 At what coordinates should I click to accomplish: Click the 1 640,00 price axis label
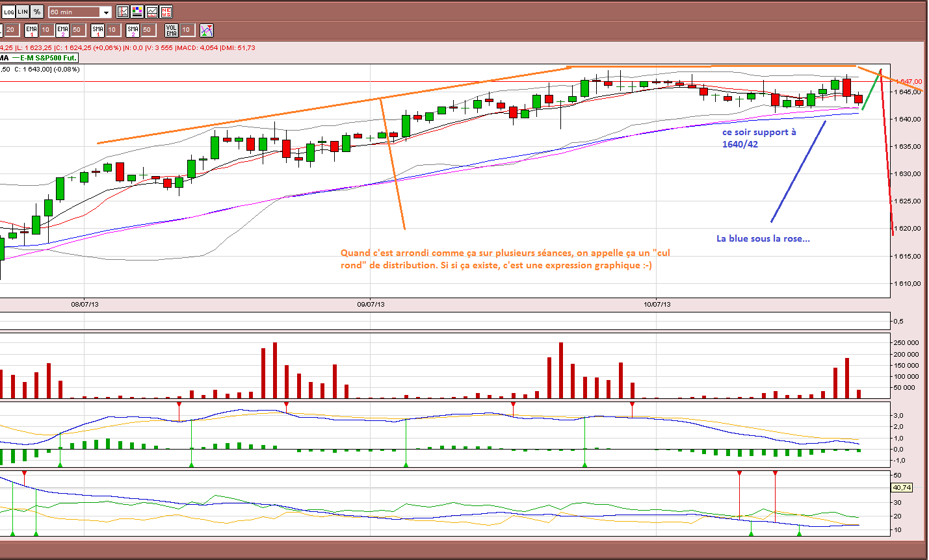tap(908, 120)
